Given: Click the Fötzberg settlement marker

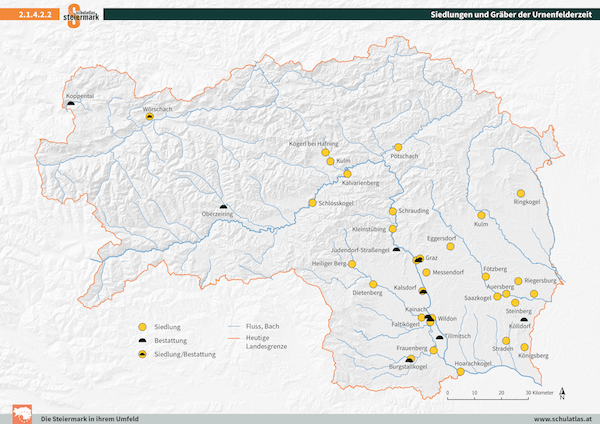Looking at the screenshot, I should click(486, 277).
